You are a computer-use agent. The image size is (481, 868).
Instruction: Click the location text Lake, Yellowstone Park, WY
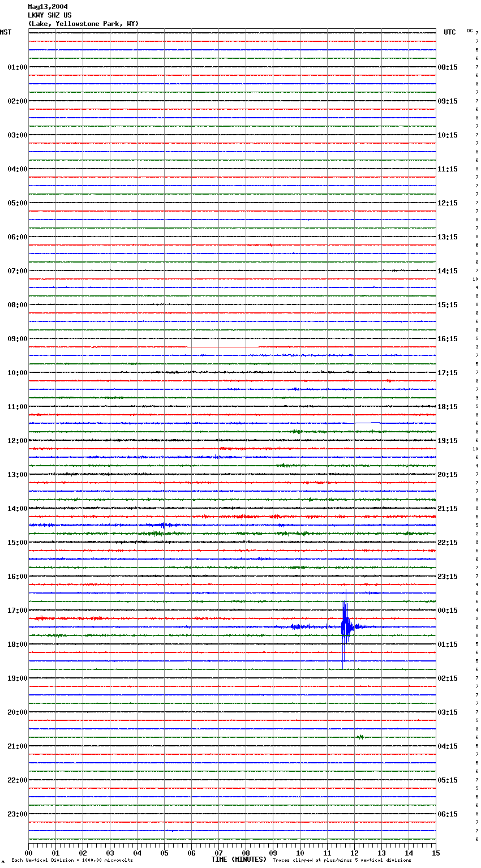[83, 24]
